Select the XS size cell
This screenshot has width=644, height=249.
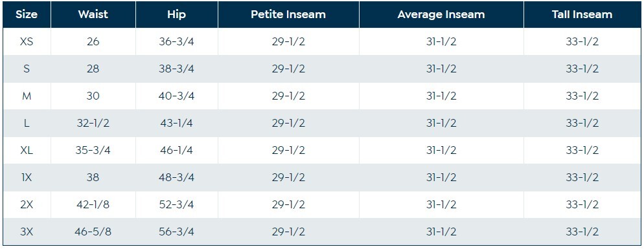(27, 41)
